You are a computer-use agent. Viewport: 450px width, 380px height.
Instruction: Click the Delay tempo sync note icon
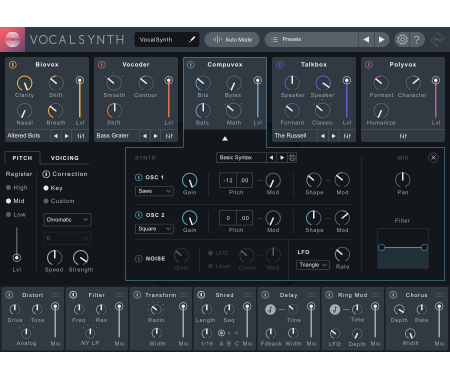tap(270, 310)
